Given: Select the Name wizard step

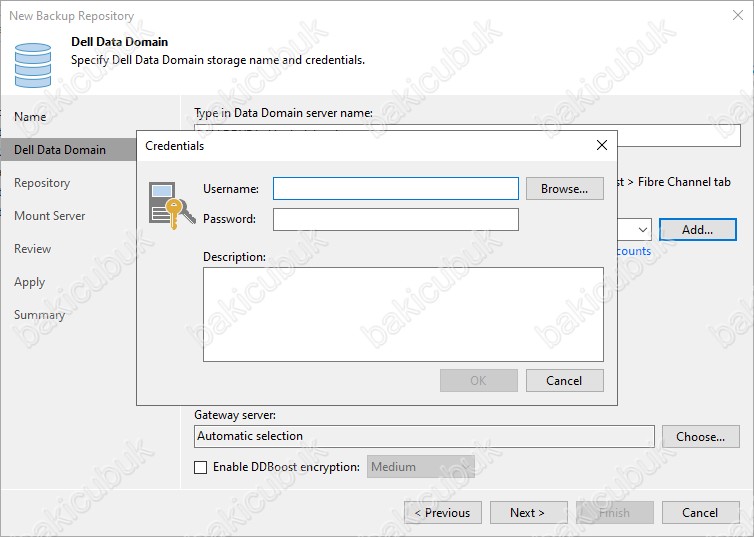Looking at the screenshot, I should (30, 117).
